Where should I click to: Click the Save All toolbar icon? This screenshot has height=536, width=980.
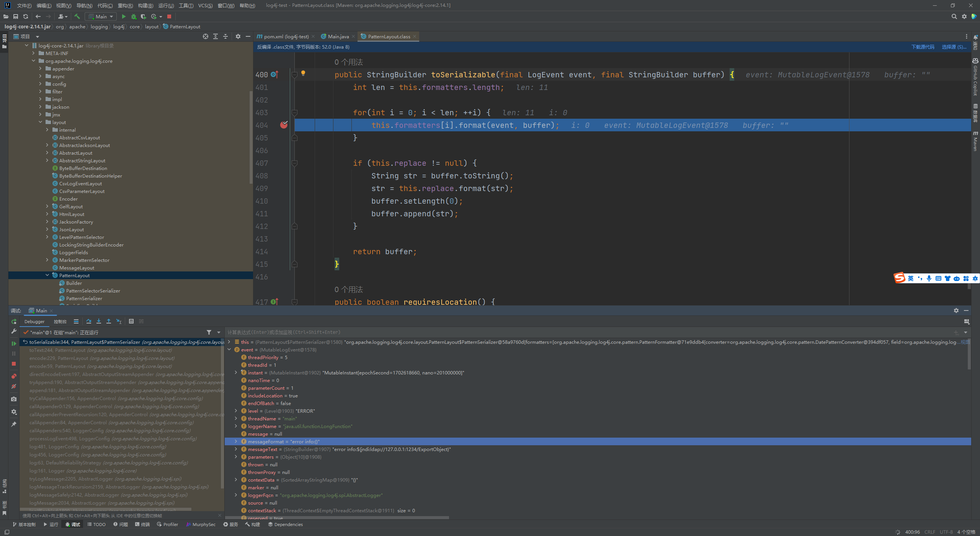pyautogui.click(x=16, y=16)
